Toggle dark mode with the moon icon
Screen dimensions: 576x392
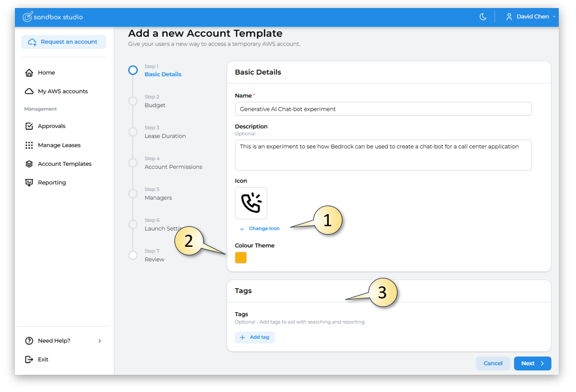point(483,17)
